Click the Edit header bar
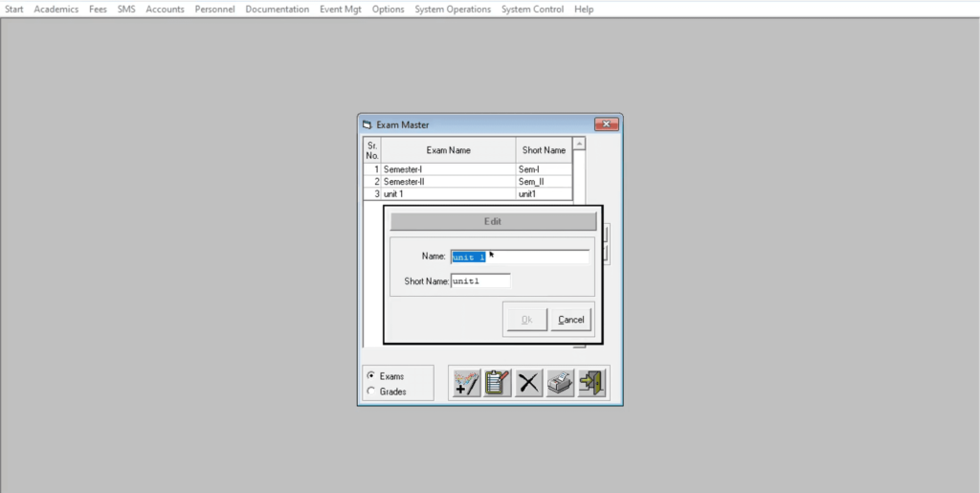This screenshot has width=980, height=493. click(x=493, y=221)
